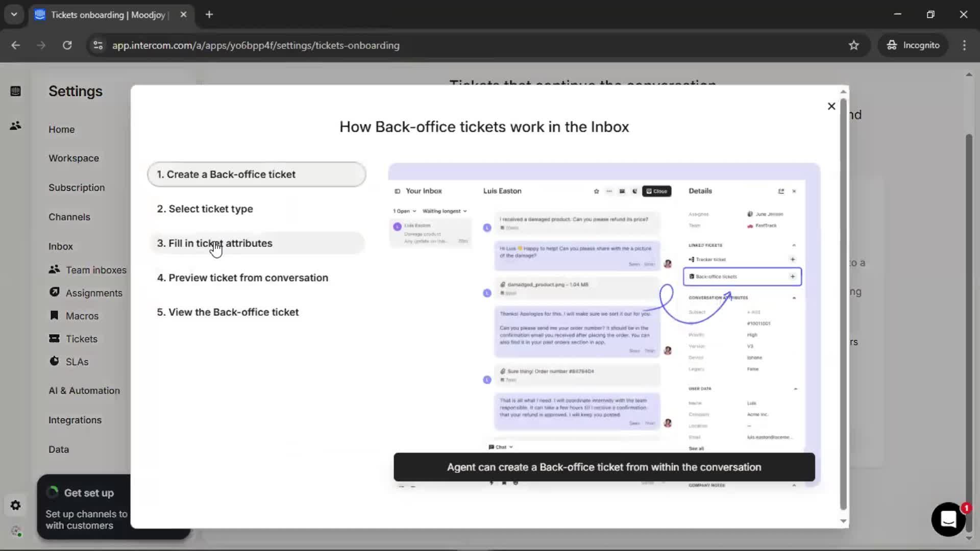980x551 pixels.
Task: Open Tickets settings
Action: coord(81,339)
